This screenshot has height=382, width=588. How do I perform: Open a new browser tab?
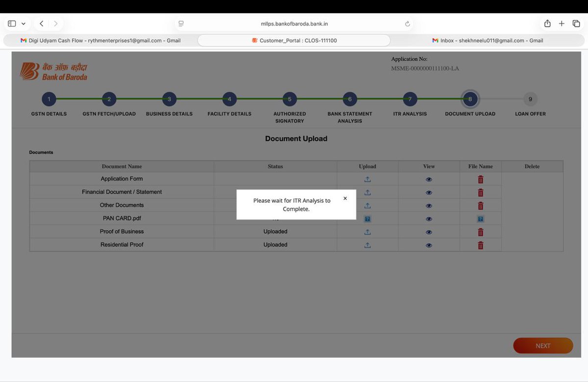point(562,24)
